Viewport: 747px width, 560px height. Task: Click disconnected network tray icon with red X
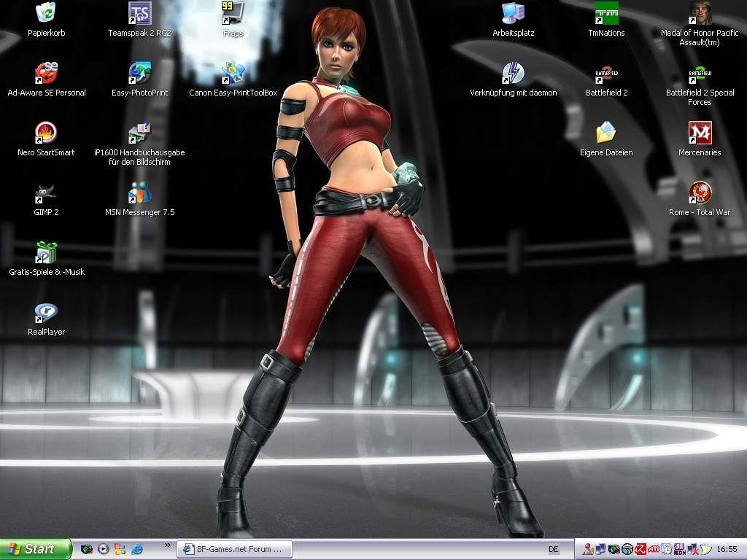click(x=693, y=549)
